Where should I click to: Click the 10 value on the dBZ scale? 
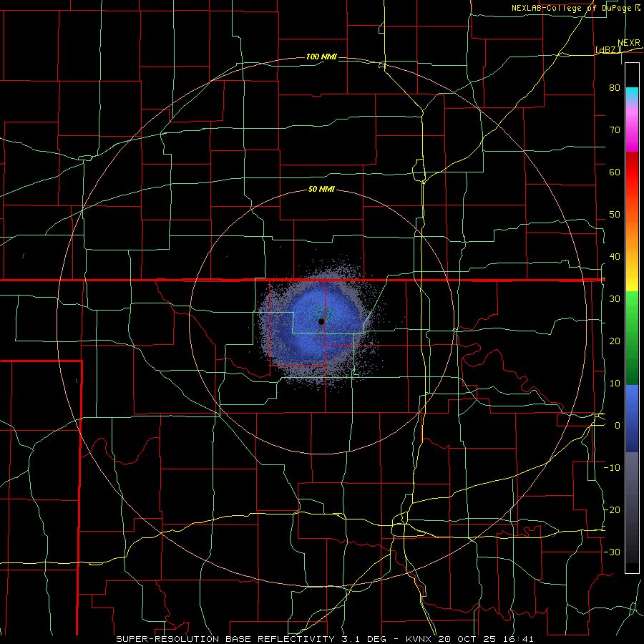615,384
